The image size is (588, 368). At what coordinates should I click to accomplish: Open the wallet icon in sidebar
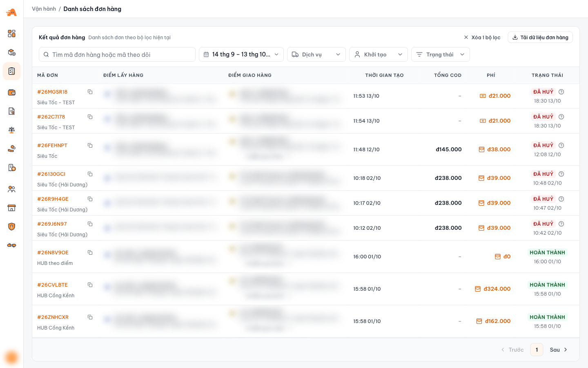tap(11, 92)
